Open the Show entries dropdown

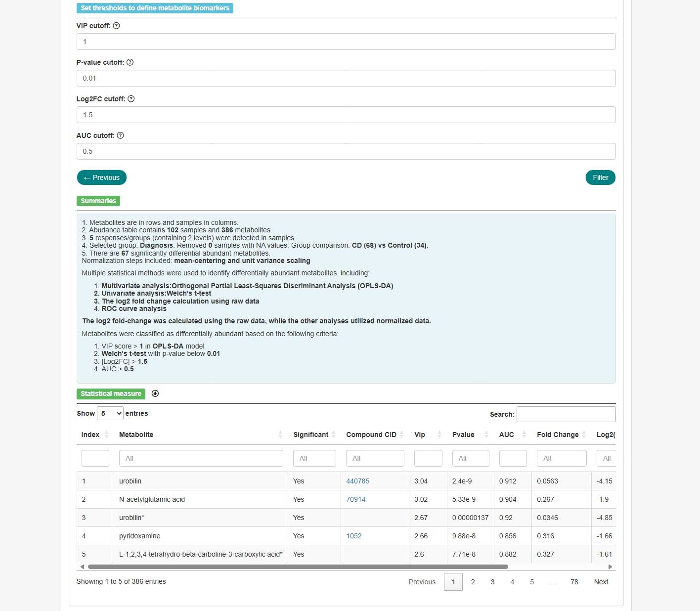110,413
